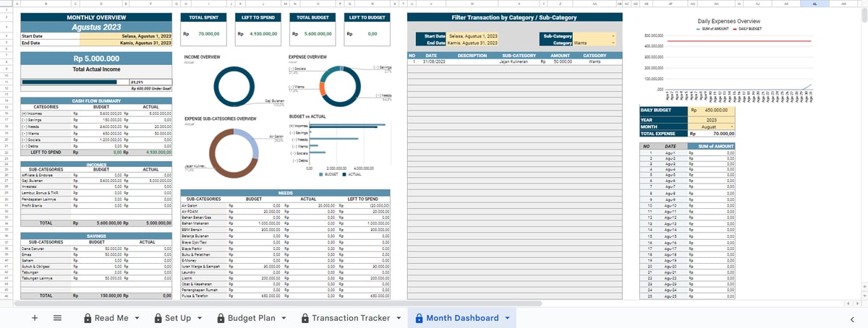
Task: Add a new sheet with the plus icon
Action: tap(34, 318)
